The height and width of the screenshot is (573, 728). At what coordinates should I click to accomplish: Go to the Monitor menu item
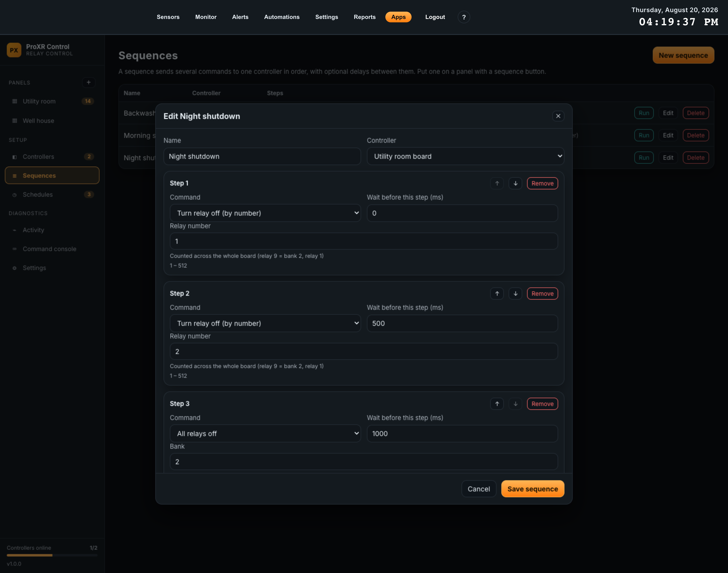point(206,17)
